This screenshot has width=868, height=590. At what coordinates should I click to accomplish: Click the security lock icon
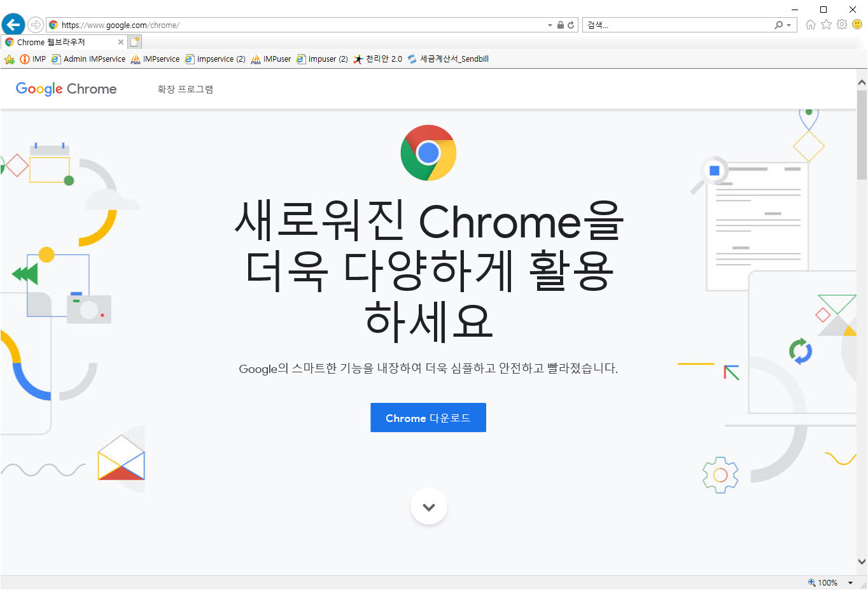tap(561, 25)
